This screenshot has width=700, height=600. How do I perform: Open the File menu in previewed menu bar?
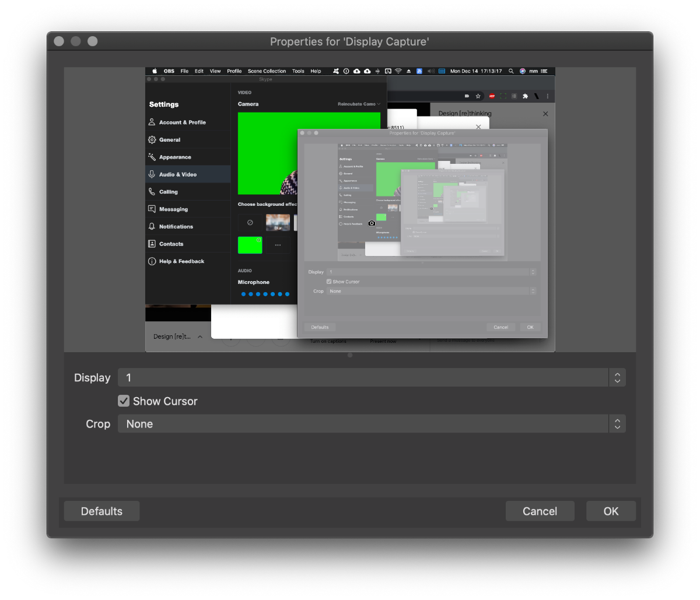pyautogui.click(x=184, y=71)
